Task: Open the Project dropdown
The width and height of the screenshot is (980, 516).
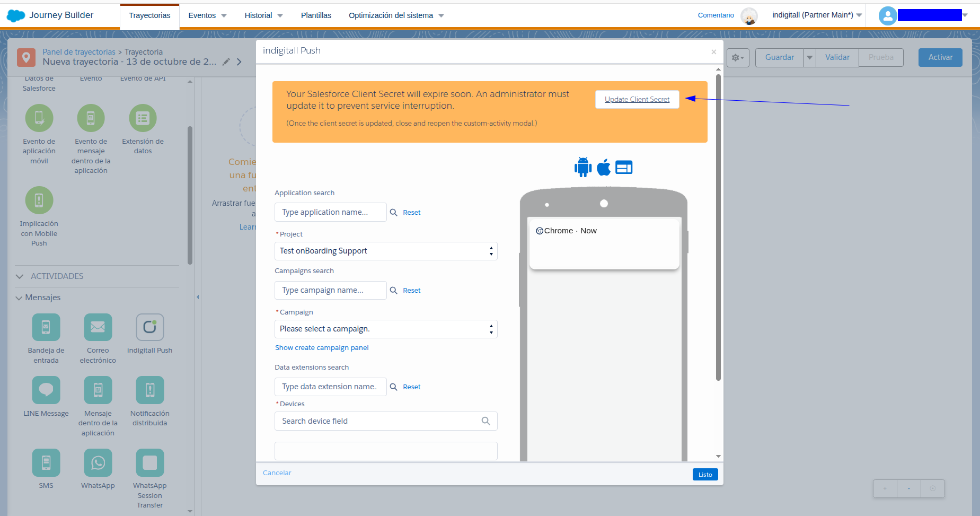Action: point(386,251)
